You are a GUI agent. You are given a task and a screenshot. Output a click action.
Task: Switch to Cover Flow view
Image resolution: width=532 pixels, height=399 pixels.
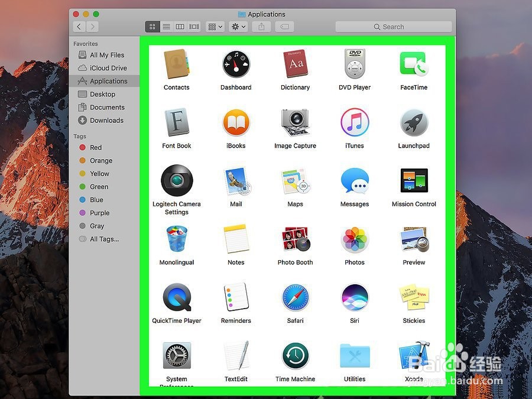[x=194, y=27]
